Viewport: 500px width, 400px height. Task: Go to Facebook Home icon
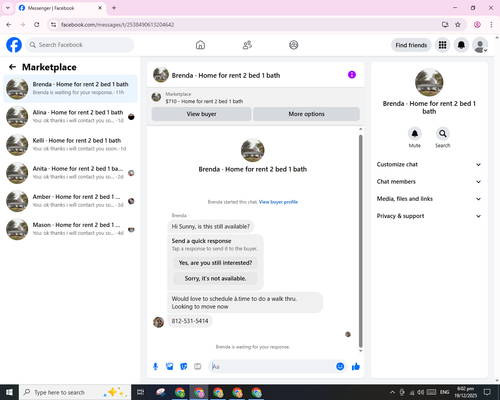200,45
